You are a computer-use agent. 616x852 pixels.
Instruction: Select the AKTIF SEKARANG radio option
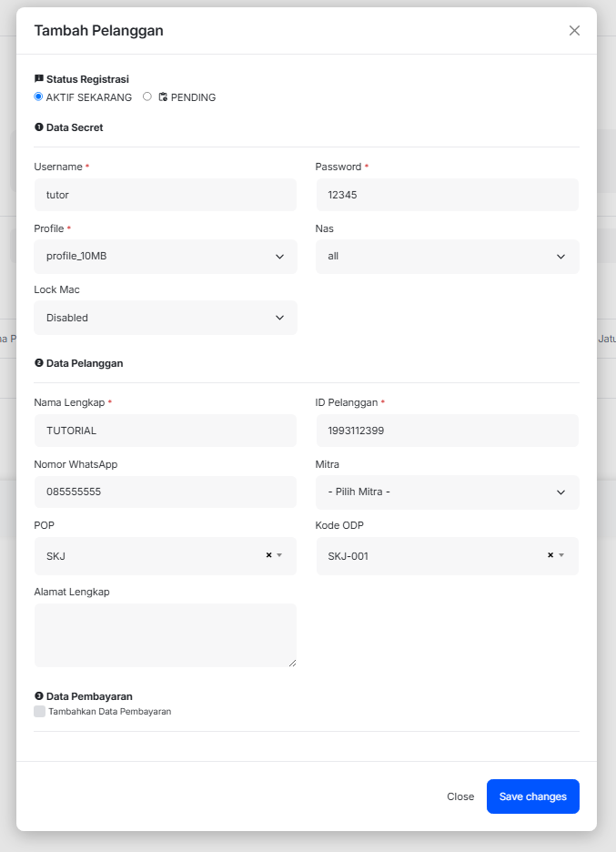coord(38,96)
